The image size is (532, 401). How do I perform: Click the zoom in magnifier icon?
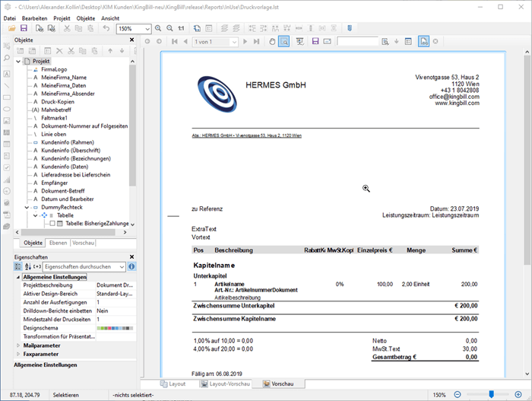click(x=157, y=28)
